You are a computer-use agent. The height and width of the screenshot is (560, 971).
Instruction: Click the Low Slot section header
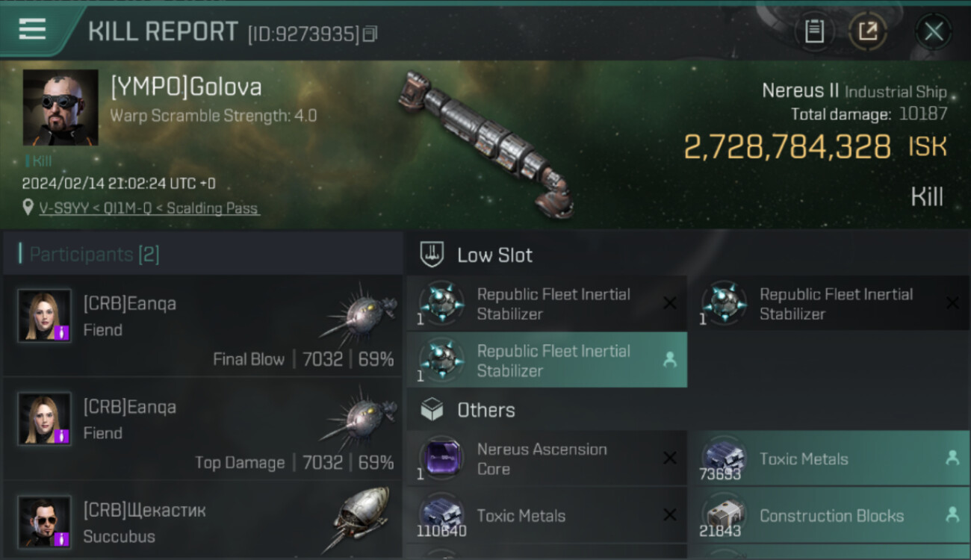494,255
